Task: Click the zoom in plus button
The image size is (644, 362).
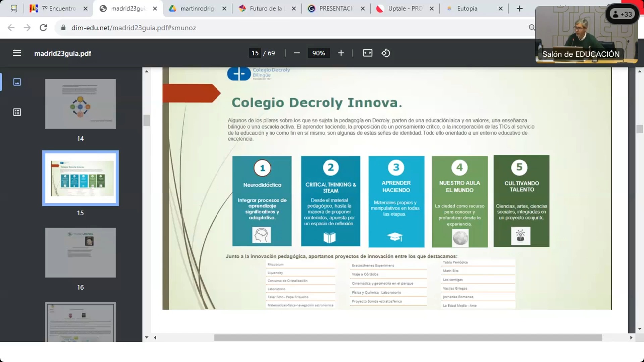Action: pos(341,53)
